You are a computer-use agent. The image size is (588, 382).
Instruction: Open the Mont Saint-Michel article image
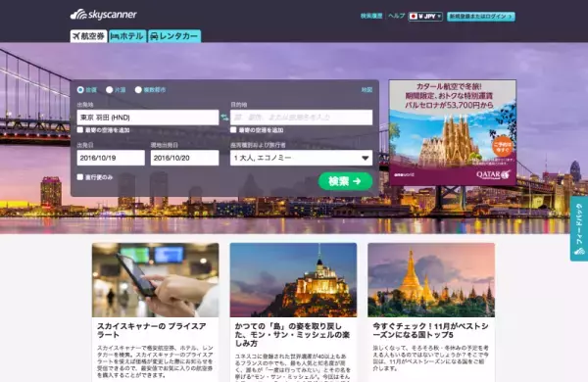293,280
